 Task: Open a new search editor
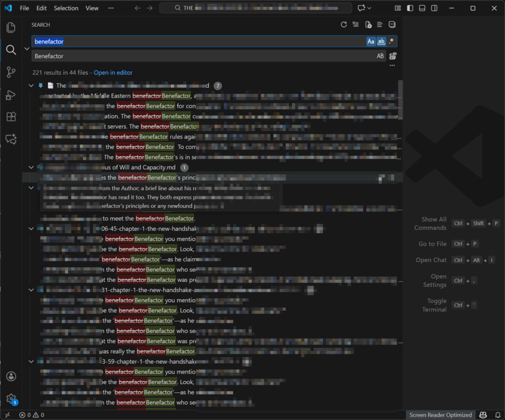[x=368, y=25]
